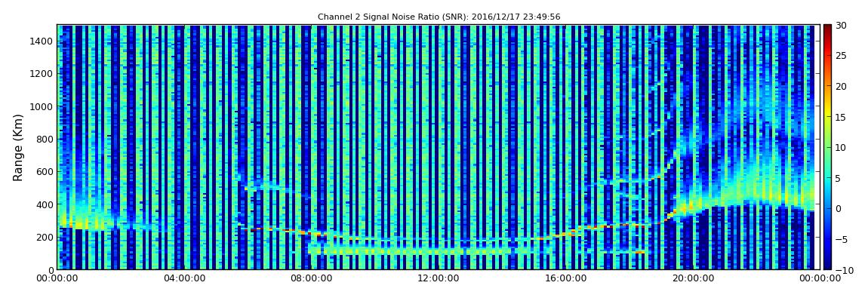Click the 04:00:00 time axis label

(183, 278)
